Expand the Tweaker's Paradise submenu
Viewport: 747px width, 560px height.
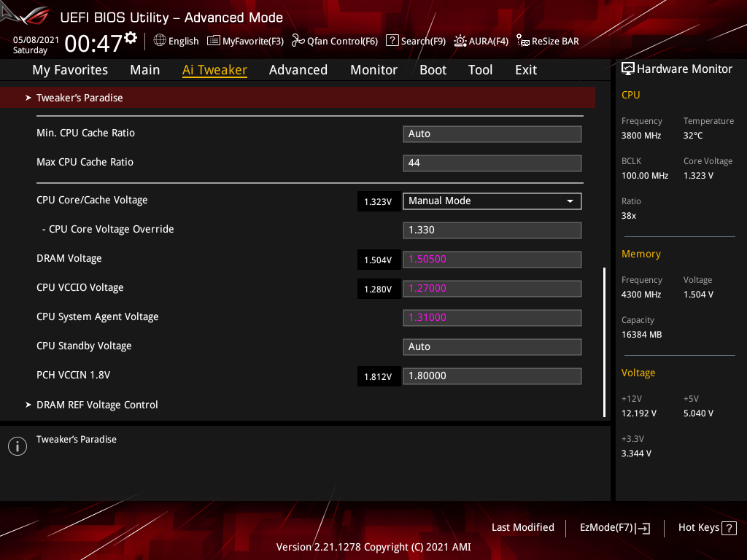298,98
